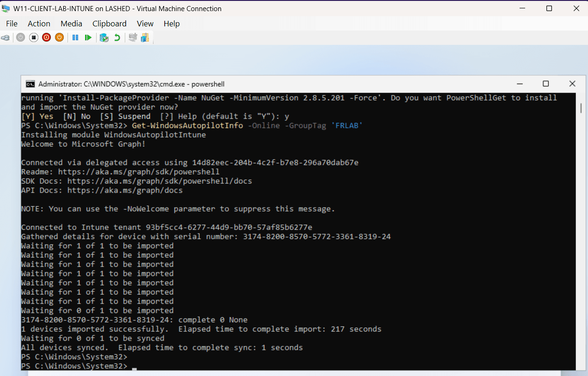
Task: Open the Media menu
Action: 71,24
